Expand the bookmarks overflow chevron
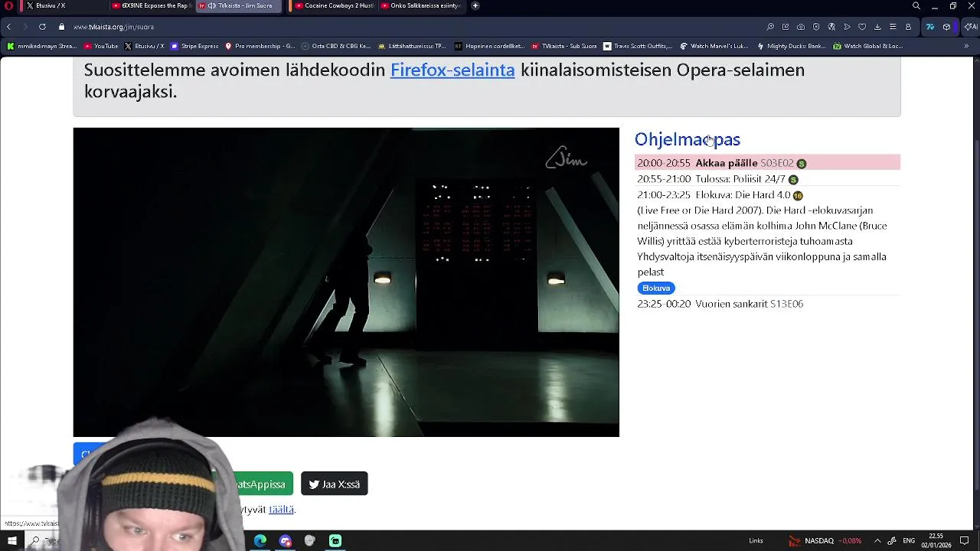 click(x=966, y=46)
